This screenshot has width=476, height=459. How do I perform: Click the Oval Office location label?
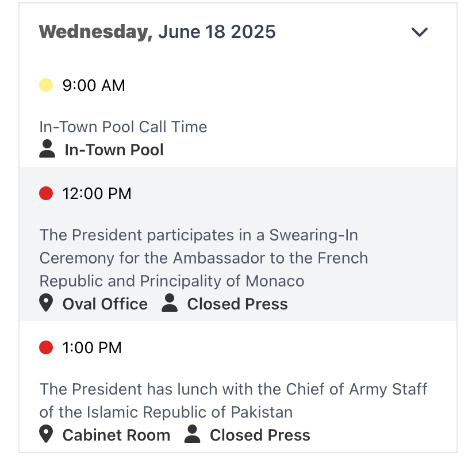click(x=105, y=304)
